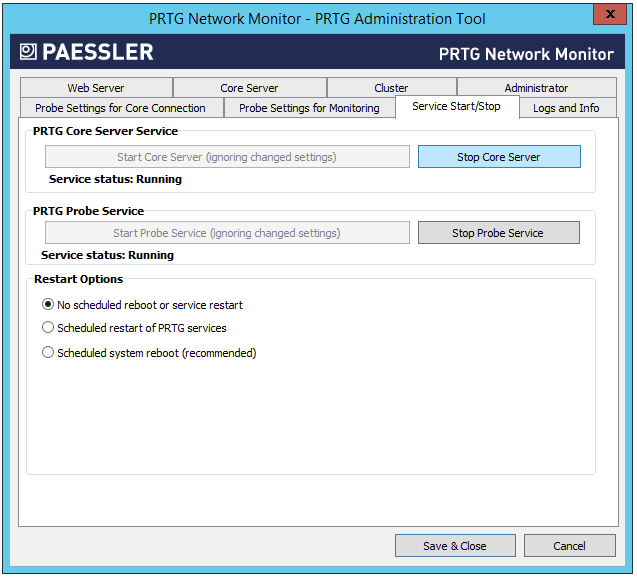Select the Service Start/Stop tab
Screen dimensions: 637x577
(457, 106)
